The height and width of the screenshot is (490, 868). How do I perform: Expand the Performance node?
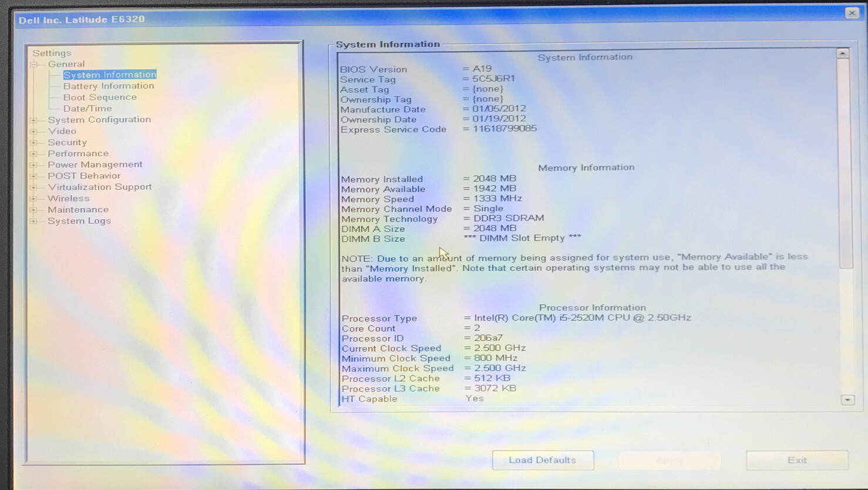tap(34, 154)
